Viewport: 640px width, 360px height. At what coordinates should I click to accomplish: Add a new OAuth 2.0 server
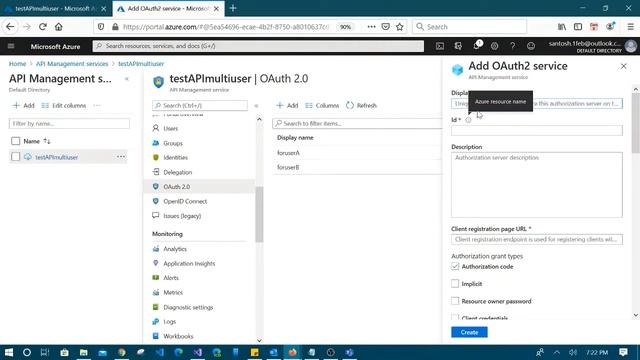tap(287, 105)
